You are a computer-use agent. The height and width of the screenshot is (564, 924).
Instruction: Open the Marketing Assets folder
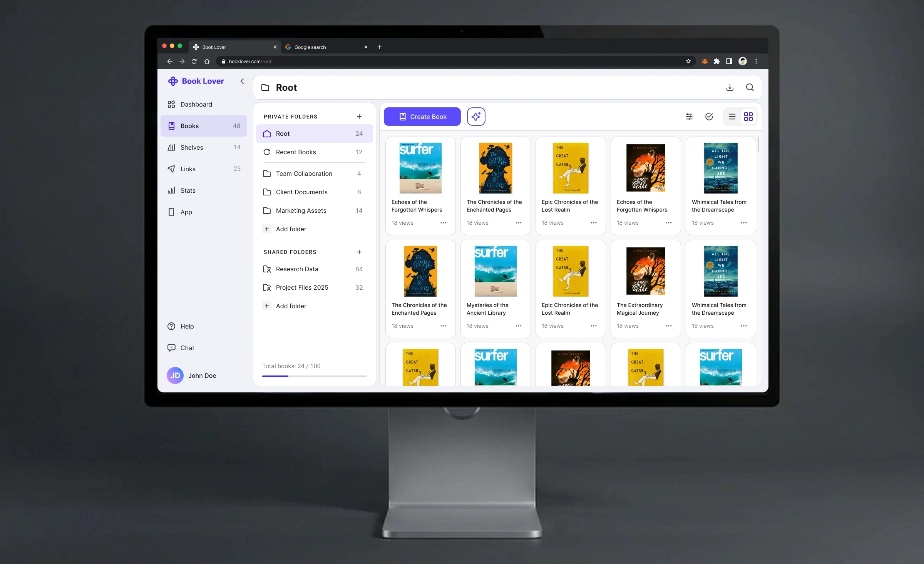click(301, 210)
